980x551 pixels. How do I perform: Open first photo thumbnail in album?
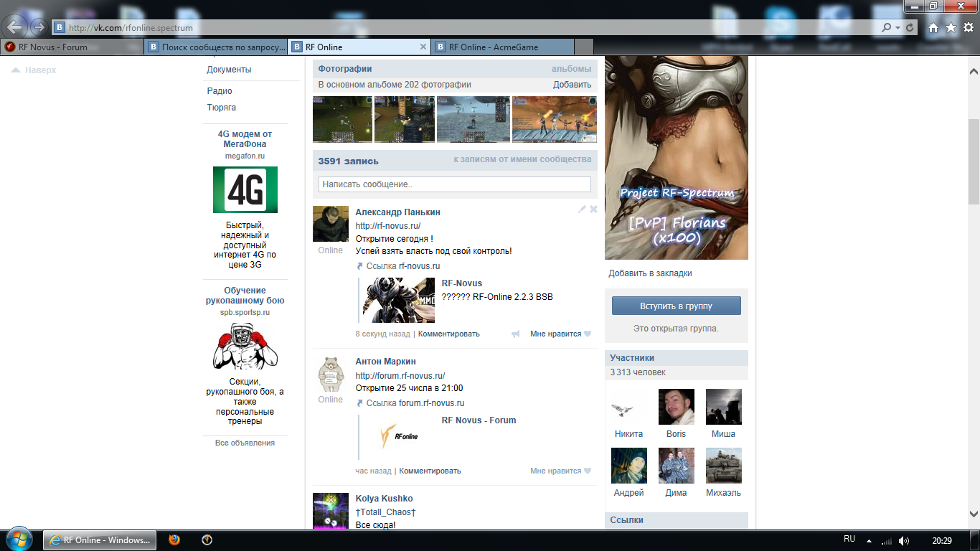coord(343,119)
